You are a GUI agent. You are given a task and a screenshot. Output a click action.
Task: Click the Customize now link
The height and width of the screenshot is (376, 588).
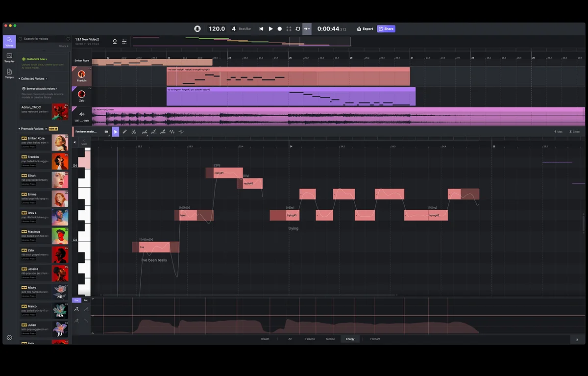pos(35,59)
